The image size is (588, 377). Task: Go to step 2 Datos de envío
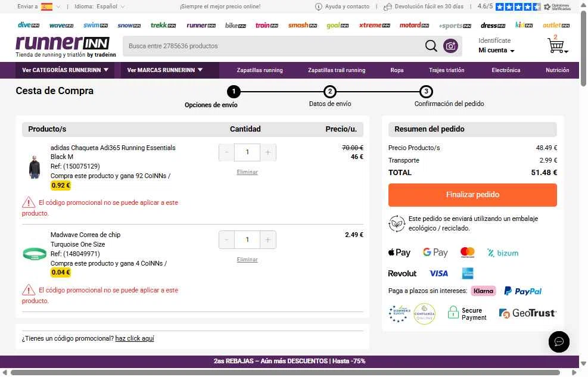[x=330, y=92]
